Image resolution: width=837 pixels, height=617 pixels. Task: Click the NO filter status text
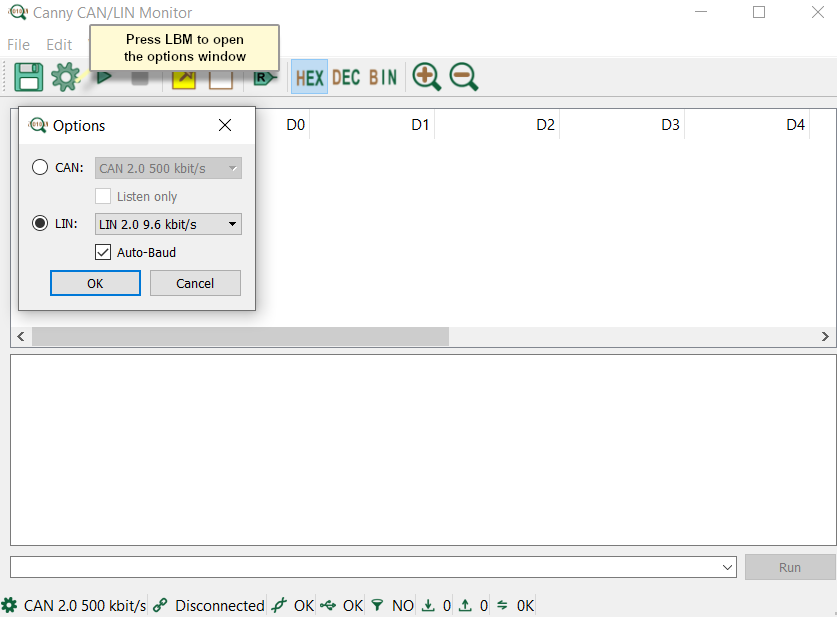pyautogui.click(x=403, y=605)
